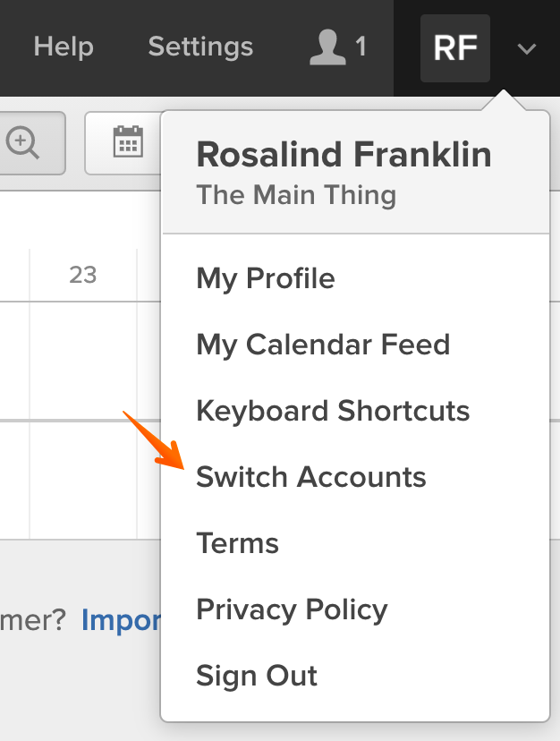560x741 pixels.
Task: Click the number 1 user count
Action: (361, 47)
